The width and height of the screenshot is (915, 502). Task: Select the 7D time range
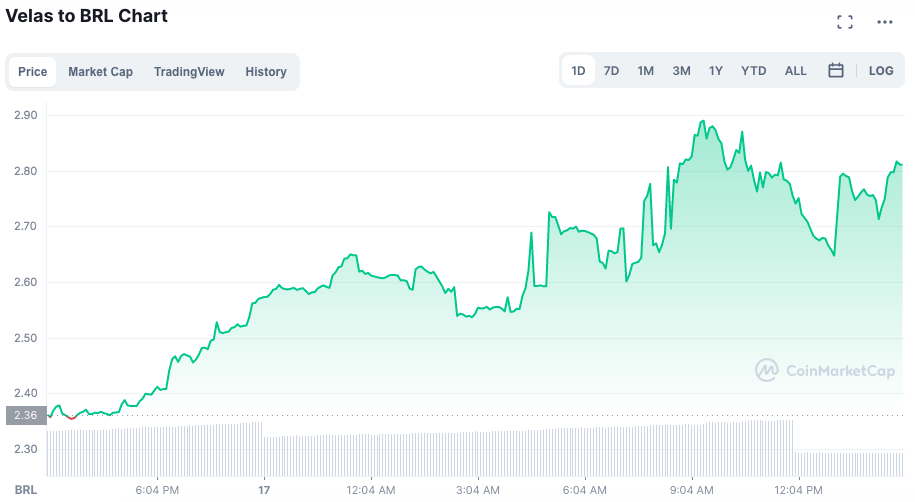click(x=611, y=71)
